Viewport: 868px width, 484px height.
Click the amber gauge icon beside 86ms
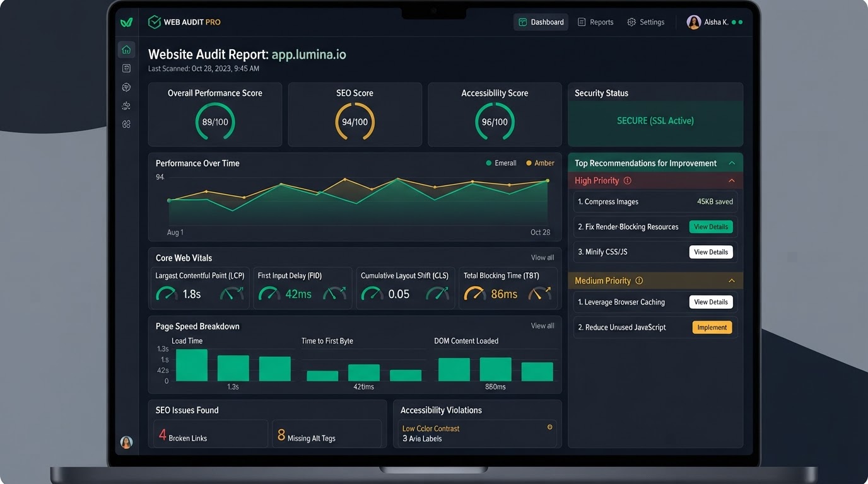click(475, 294)
